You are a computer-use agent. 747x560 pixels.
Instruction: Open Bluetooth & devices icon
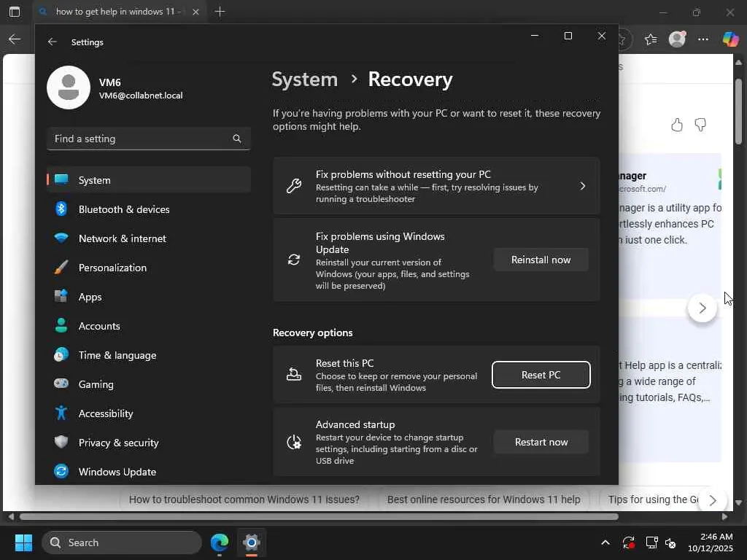pyautogui.click(x=61, y=209)
